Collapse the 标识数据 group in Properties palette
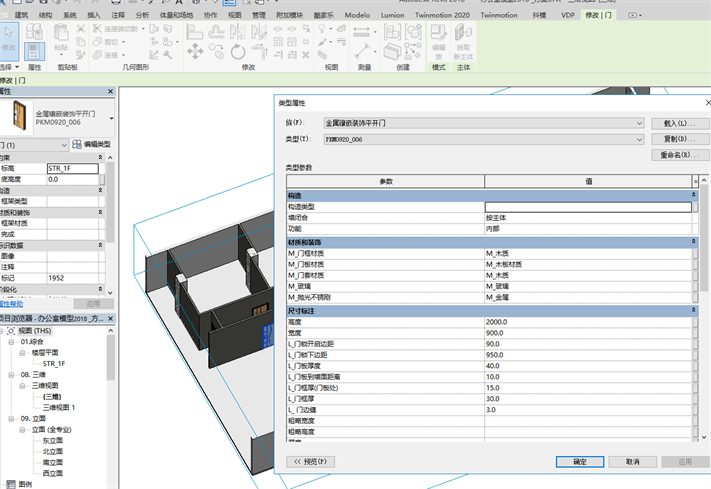The image size is (711, 489). click(100, 245)
